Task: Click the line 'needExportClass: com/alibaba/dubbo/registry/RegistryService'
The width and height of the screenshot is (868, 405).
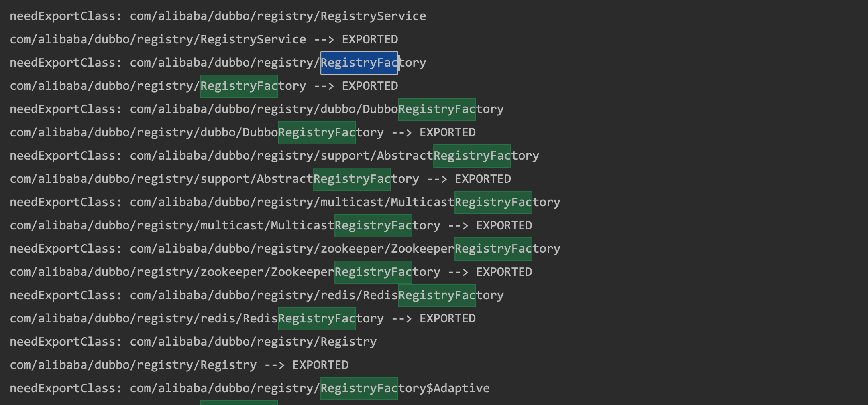Action: (x=218, y=16)
